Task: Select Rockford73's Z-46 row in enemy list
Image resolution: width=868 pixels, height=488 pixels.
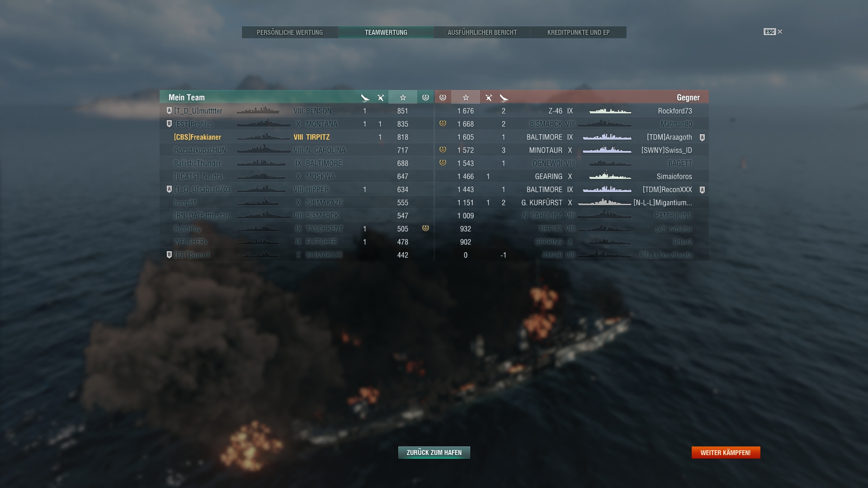Action: [x=571, y=111]
